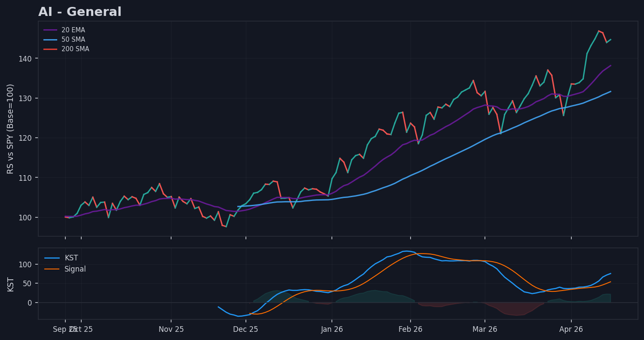Click the "Dec 25" date label
Screen dimensions: 644x340
tap(245, 330)
